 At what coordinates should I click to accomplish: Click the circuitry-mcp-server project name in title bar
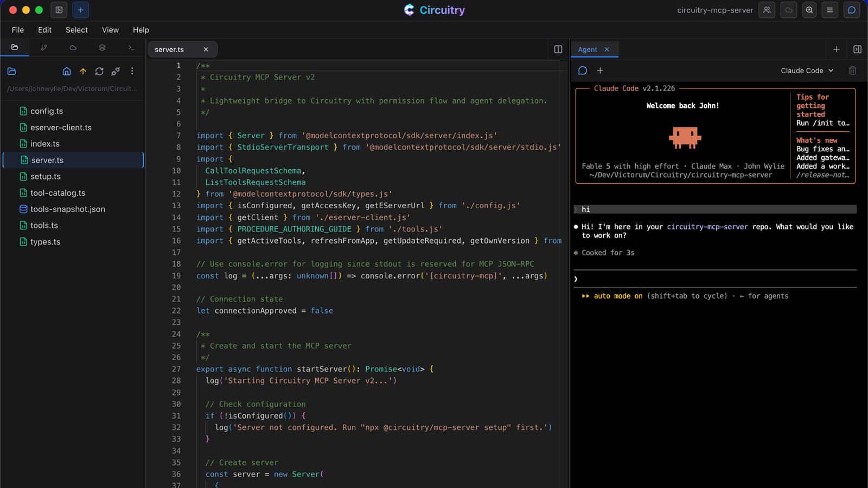(x=715, y=10)
